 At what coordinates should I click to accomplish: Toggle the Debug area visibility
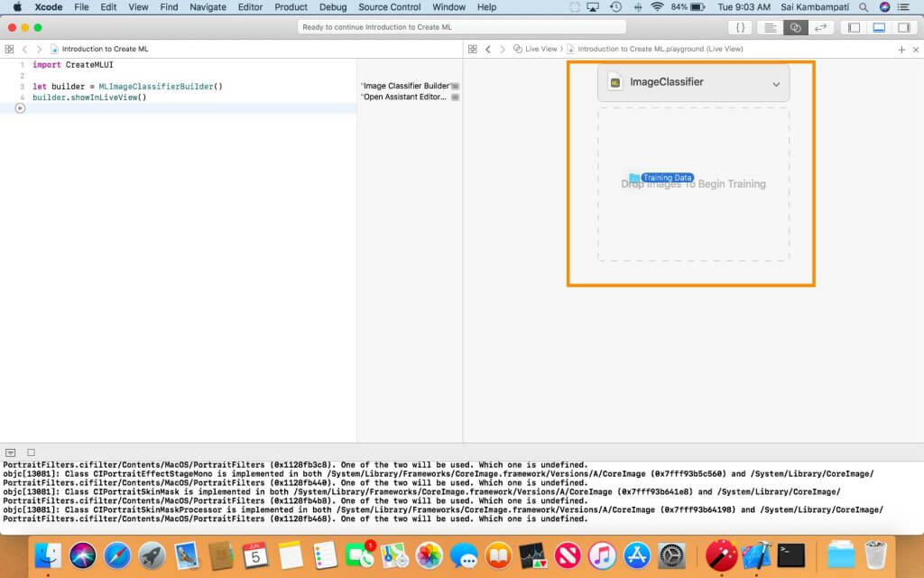click(x=879, y=28)
